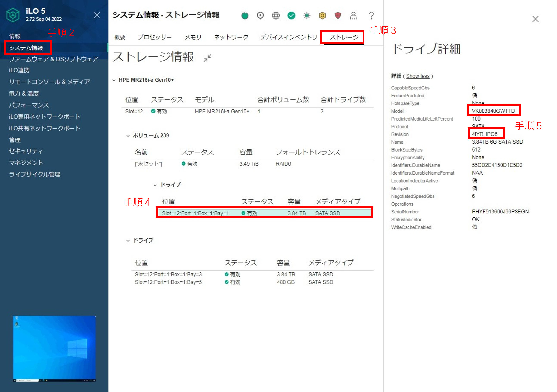Collapse the lower unassigned ドライブ section
557x392 pixels.
pos(128,241)
